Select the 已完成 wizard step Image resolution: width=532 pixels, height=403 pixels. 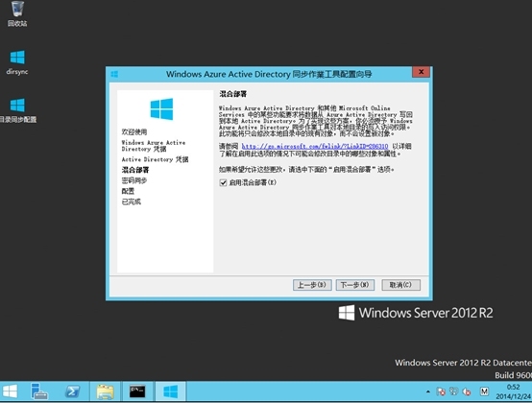click(131, 201)
